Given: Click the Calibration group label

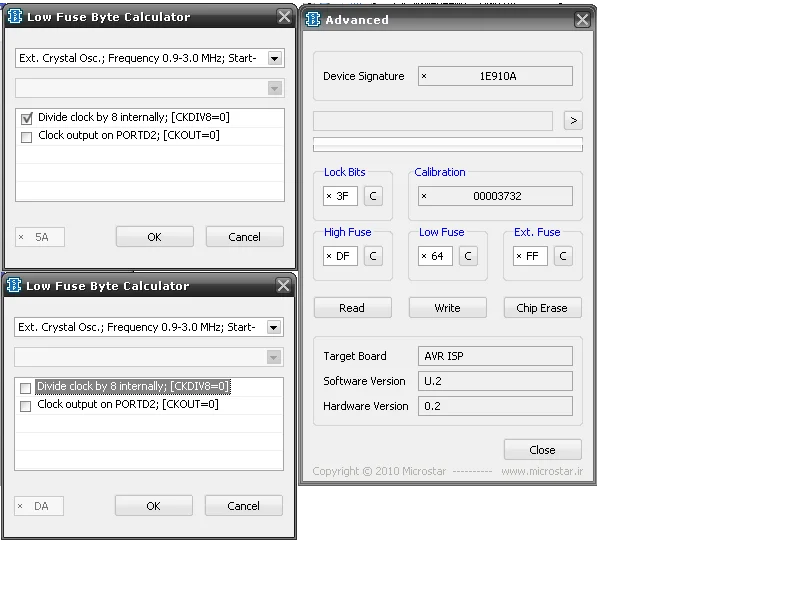Looking at the screenshot, I should pyautogui.click(x=440, y=172).
